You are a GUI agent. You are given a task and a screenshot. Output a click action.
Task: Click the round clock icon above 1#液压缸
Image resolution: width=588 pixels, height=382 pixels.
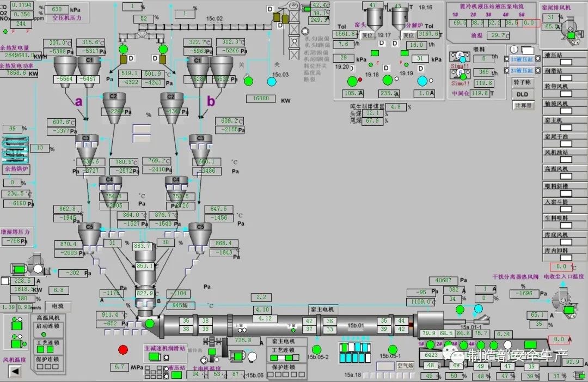pos(514,49)
